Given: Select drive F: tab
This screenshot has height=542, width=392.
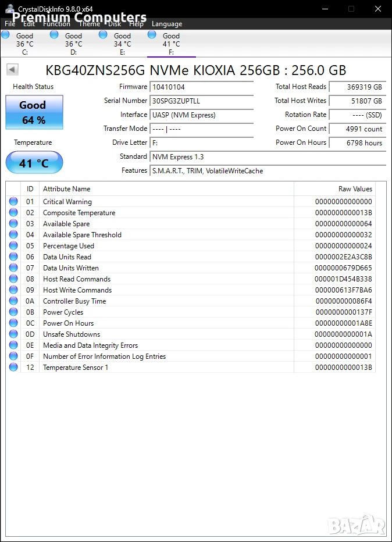Looking at the screenshot, I should coord(172,44).
